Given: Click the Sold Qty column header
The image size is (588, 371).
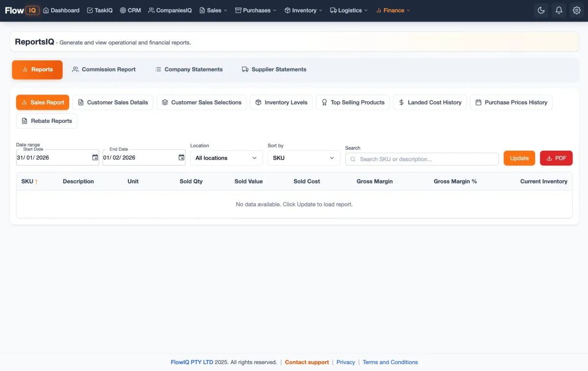Looking at the screenshot, I should coord(191,182).
